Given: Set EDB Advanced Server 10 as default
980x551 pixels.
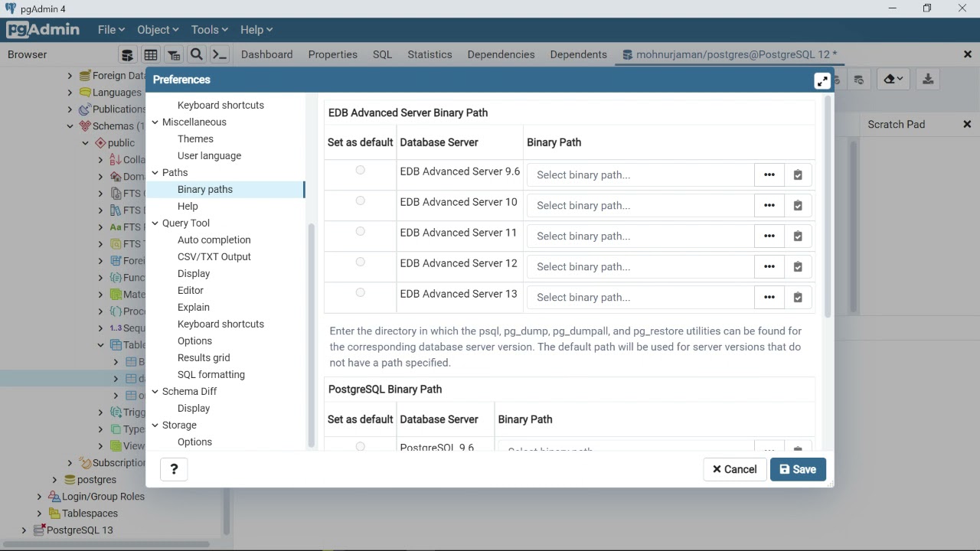Looking at the screenshot, I should click(361, 201).
